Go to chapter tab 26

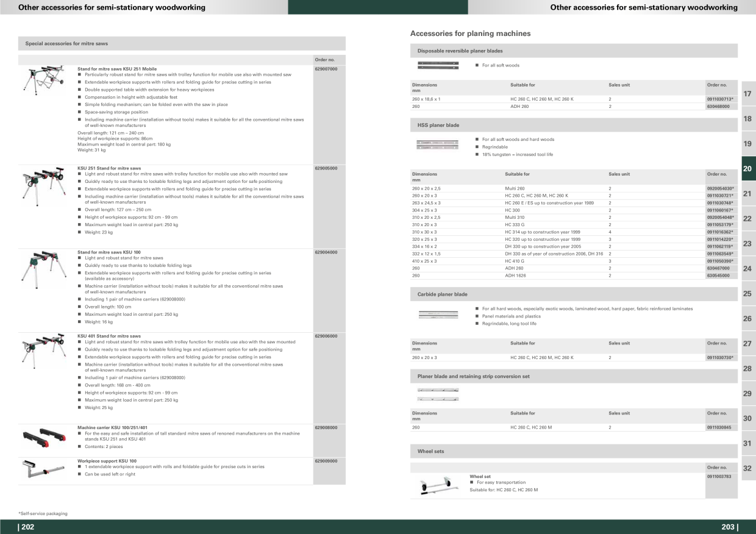click(x=747, y=319)
